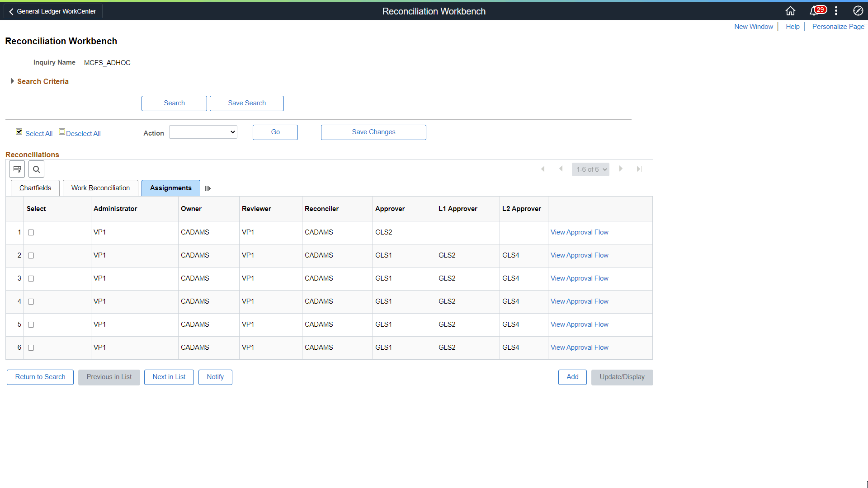Go back via General Ledger WorkCenter chevron
This screenshot has width=868, height=488.
(x=11, y=11)
